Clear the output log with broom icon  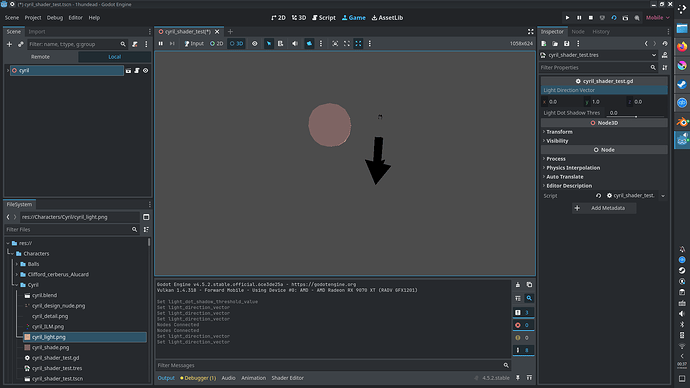tap(518, 285)
